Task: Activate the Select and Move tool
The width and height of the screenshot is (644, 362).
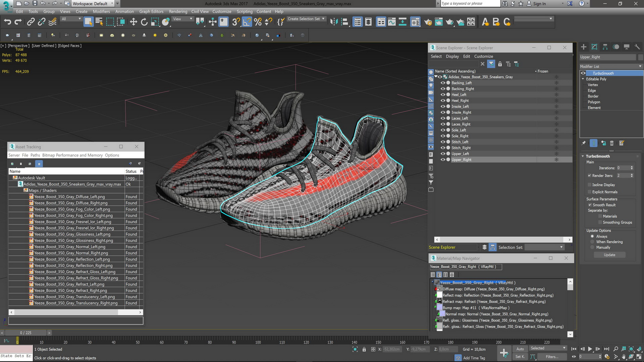Action: (133, 22)
